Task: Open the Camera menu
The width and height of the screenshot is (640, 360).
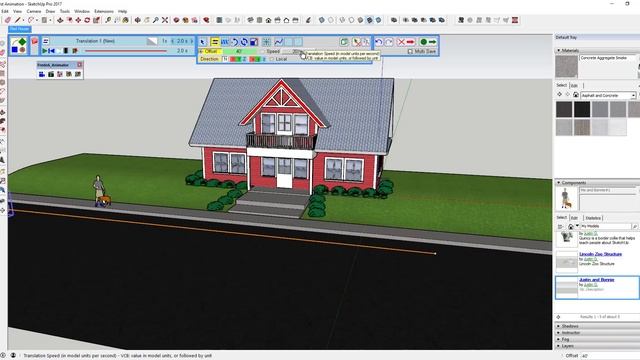Action: [x=33, y=11]
